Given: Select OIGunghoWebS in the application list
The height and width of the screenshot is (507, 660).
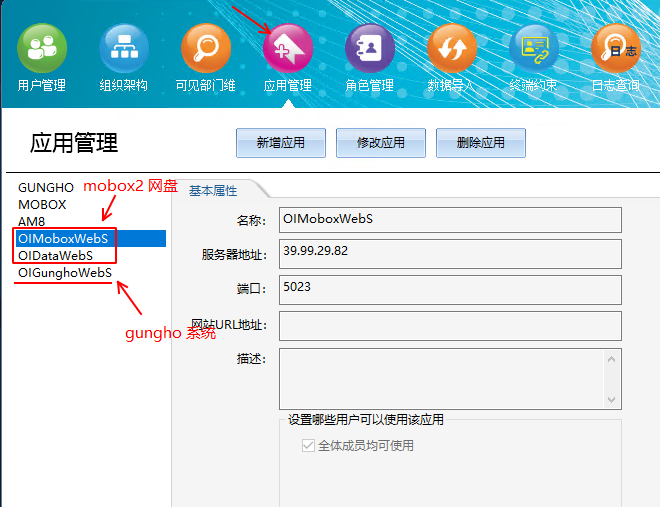Looking at the screenshot, I should point(65,273).
